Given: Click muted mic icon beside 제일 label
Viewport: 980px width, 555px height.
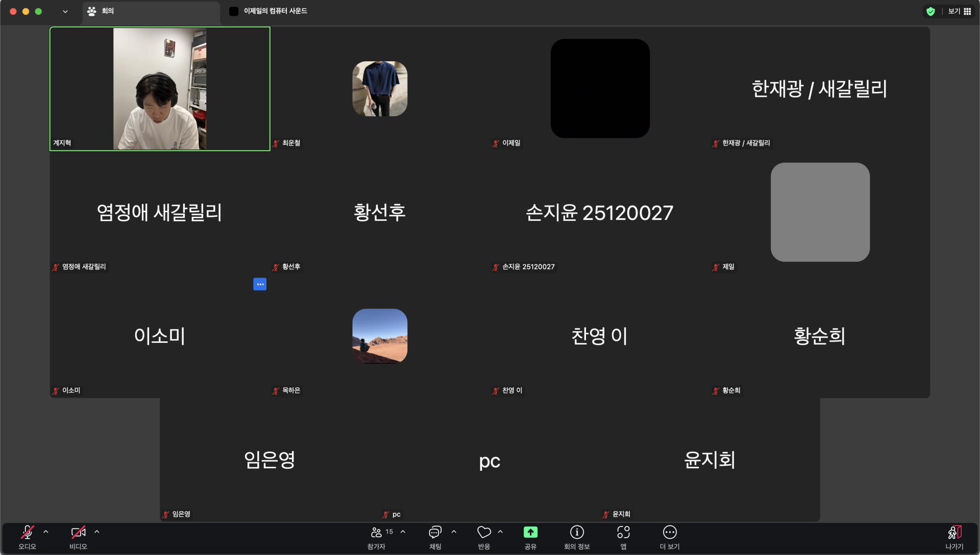Looking at the screenshot, I should click(x=716, y=267).
